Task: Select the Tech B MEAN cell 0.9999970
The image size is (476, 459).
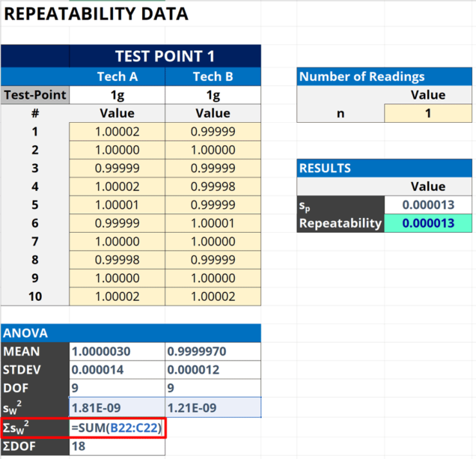Action: 213,351
